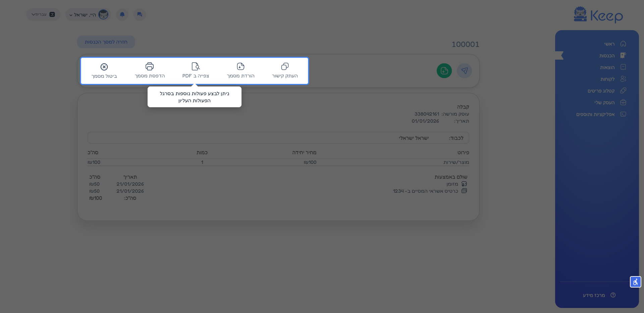Open the היי, ישראל user menu
Screen dimensions: 644x313
click(x=88, y=14)
